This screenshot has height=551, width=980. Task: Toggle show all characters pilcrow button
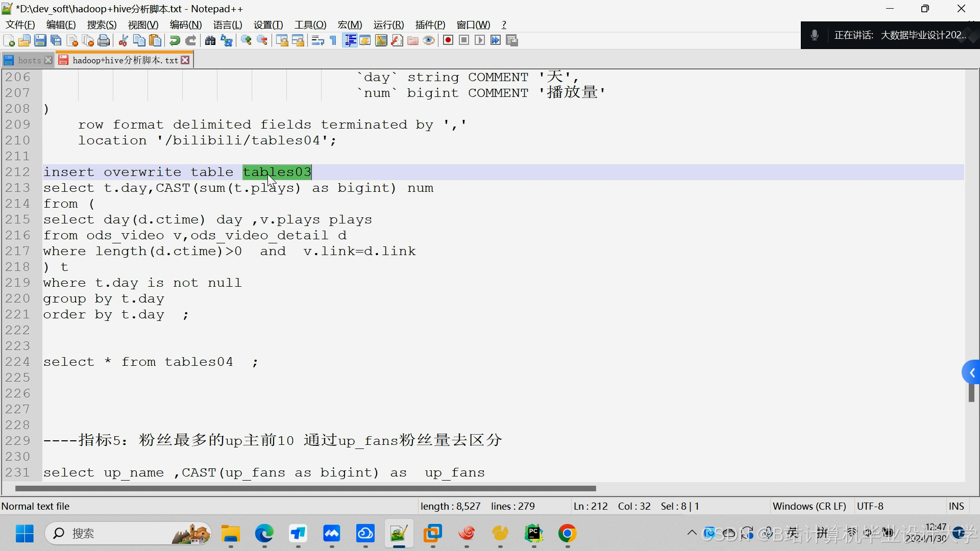coord(333,41)
